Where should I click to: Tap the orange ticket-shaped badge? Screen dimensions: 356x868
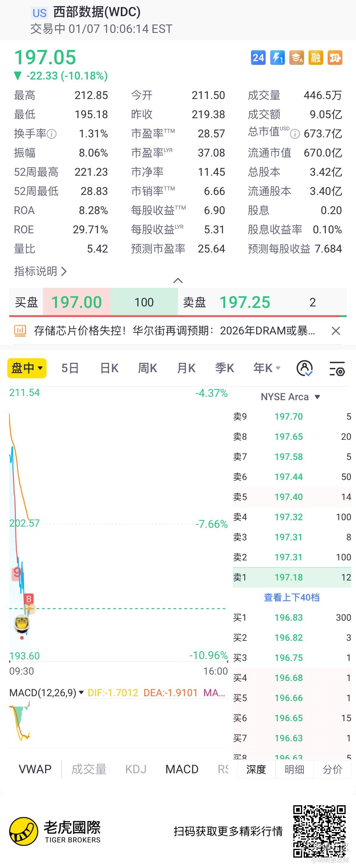click(335, 58)
